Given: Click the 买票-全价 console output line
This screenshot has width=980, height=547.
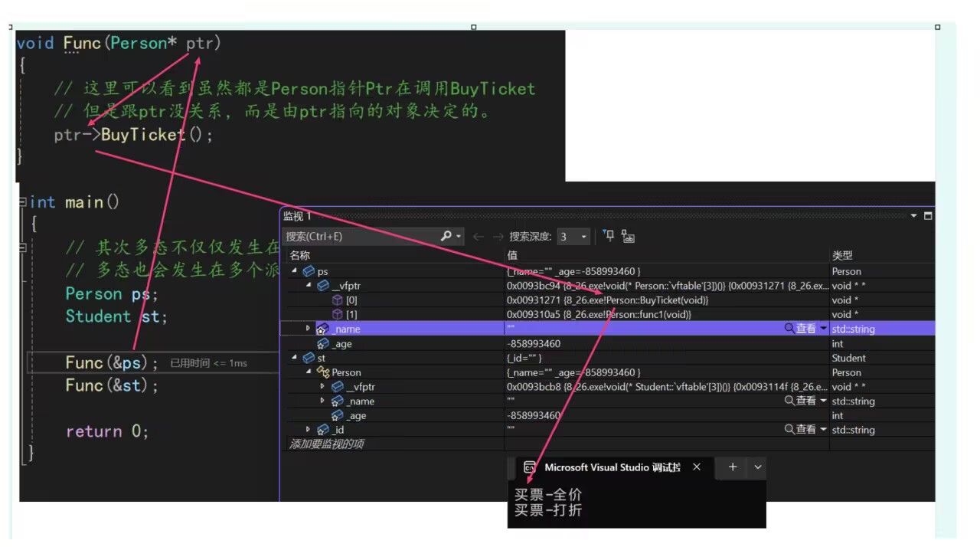Looking at the screenshot, I should coord(548,495).
